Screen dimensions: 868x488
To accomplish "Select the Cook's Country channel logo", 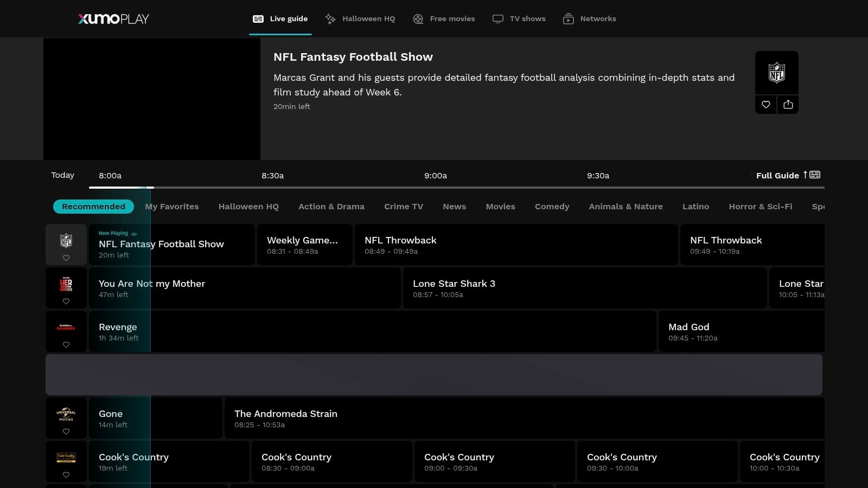I will click(66, 458).
